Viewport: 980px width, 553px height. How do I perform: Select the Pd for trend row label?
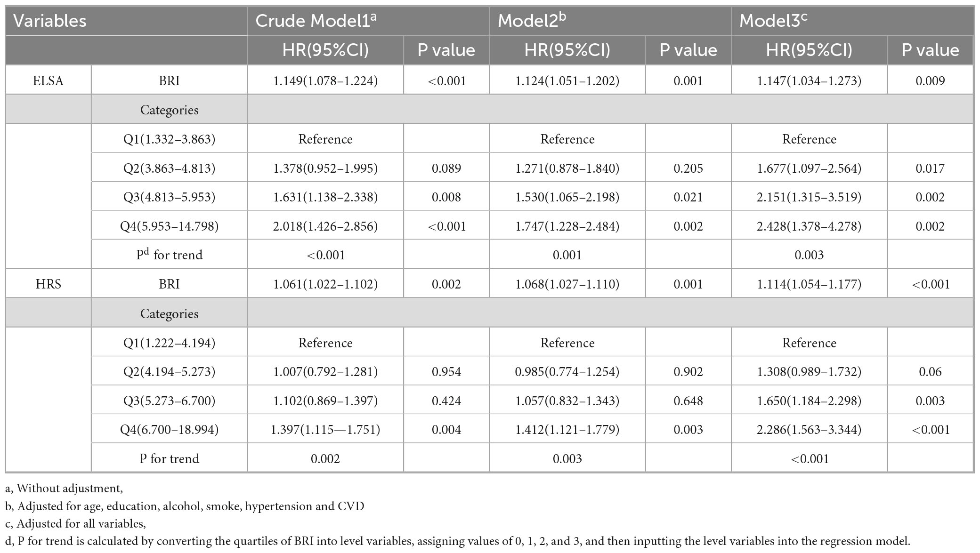coord(169,255)
